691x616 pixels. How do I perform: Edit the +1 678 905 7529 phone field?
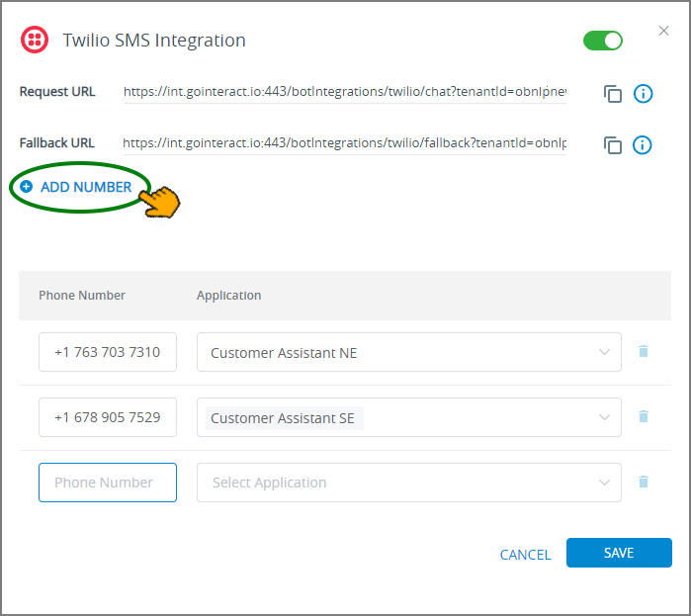click(108, 417)
